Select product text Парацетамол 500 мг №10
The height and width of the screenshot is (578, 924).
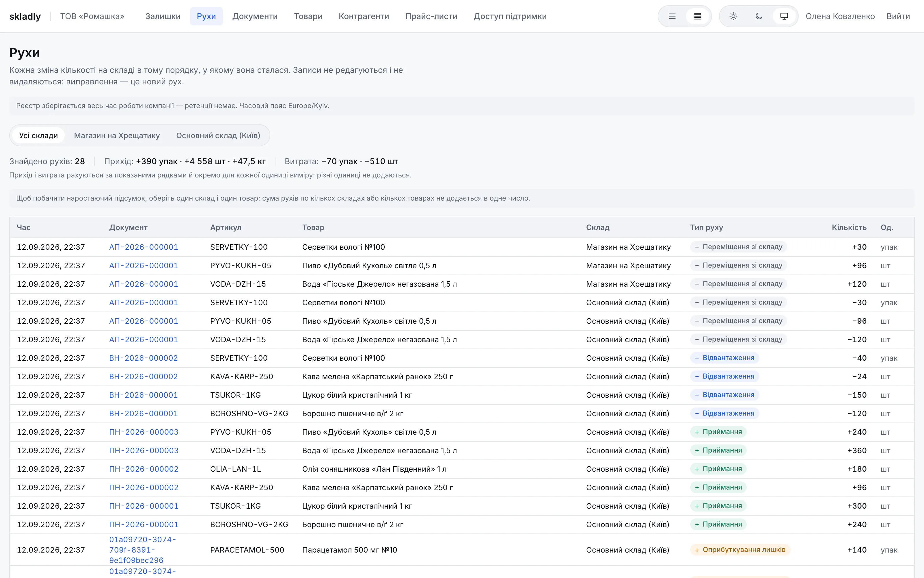click(349, 550)
